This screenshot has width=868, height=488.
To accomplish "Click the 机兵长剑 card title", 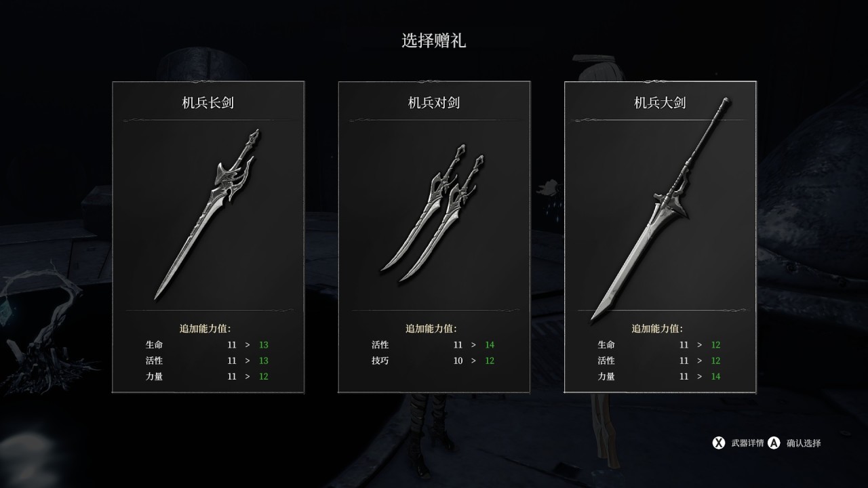I will [x=208, y=103].
